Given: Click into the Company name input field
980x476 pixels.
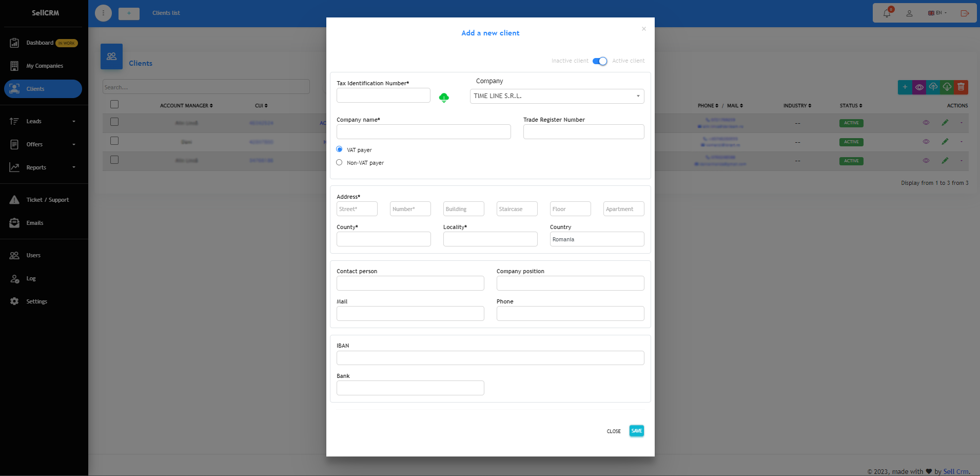Looking at the screenshot, I should [423, 132].
